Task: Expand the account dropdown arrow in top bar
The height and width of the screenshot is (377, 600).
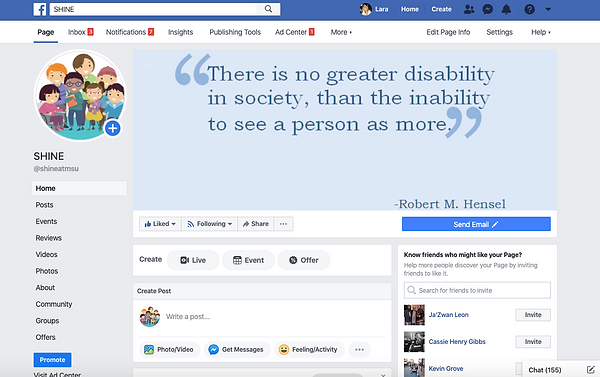Action: [548, 9]
